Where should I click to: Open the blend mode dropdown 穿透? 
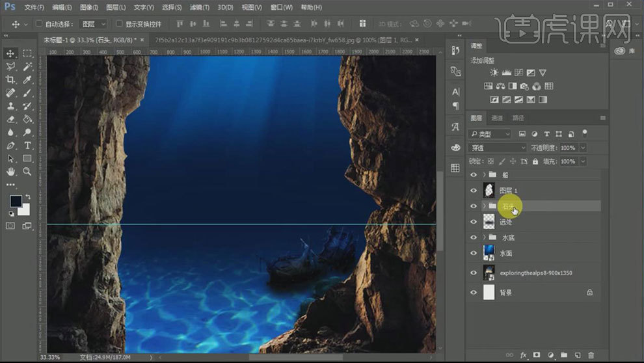tap(498, 148)
